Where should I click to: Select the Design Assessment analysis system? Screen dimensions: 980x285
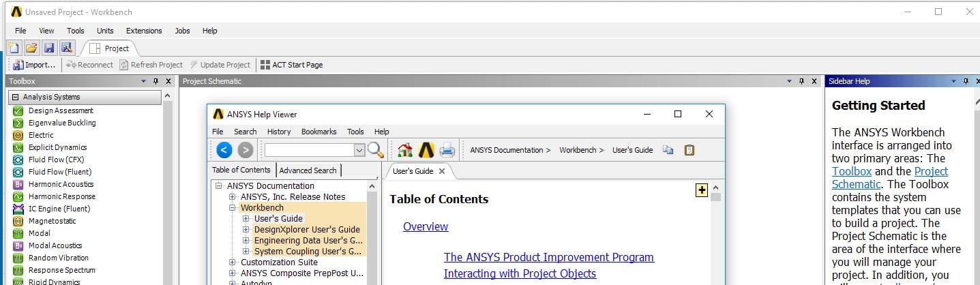tap(61, 110)
